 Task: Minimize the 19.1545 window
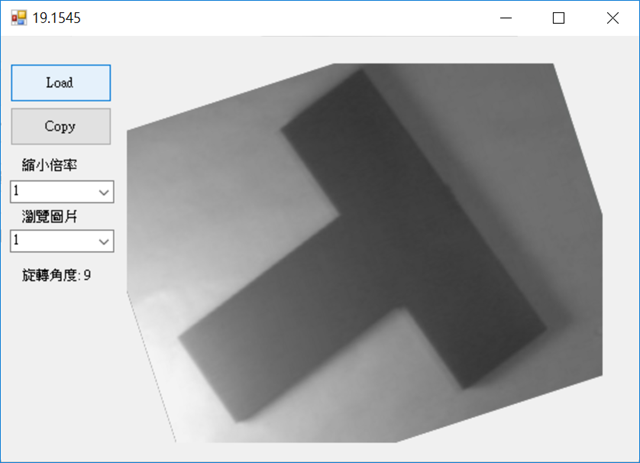point(506,18)
